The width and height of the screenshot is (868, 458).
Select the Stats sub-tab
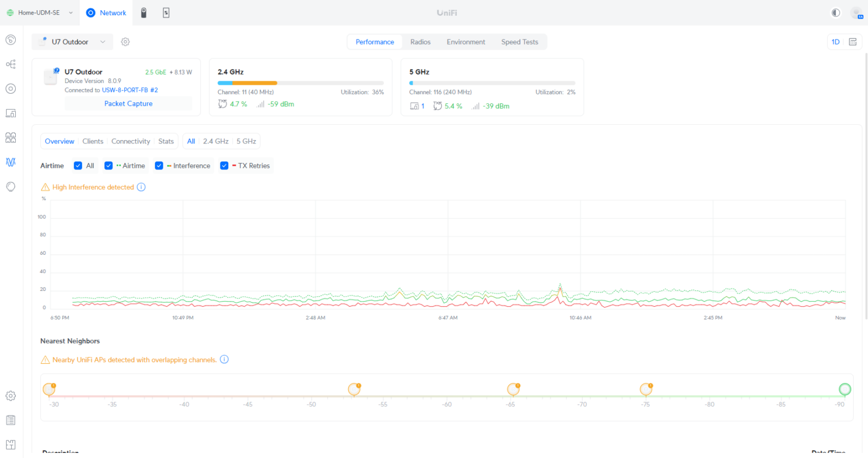166,141
